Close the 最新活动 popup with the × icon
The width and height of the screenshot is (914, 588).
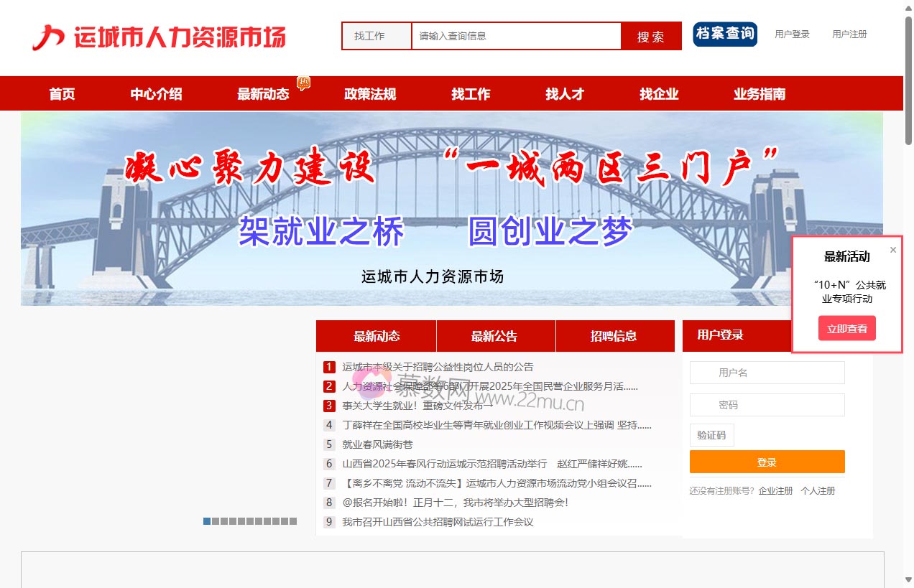pos(892,249)
